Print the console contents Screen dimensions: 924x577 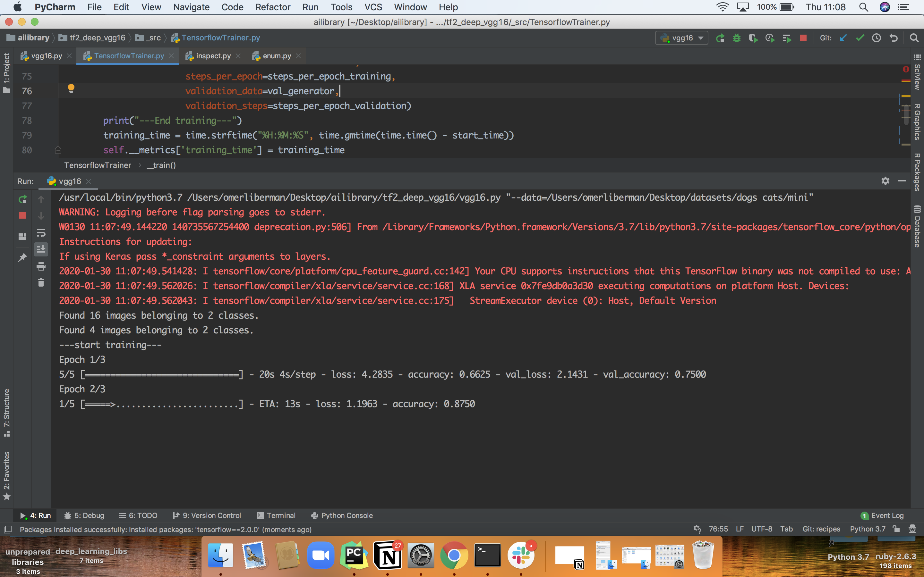pyautogui.click(x=41, y=266)
